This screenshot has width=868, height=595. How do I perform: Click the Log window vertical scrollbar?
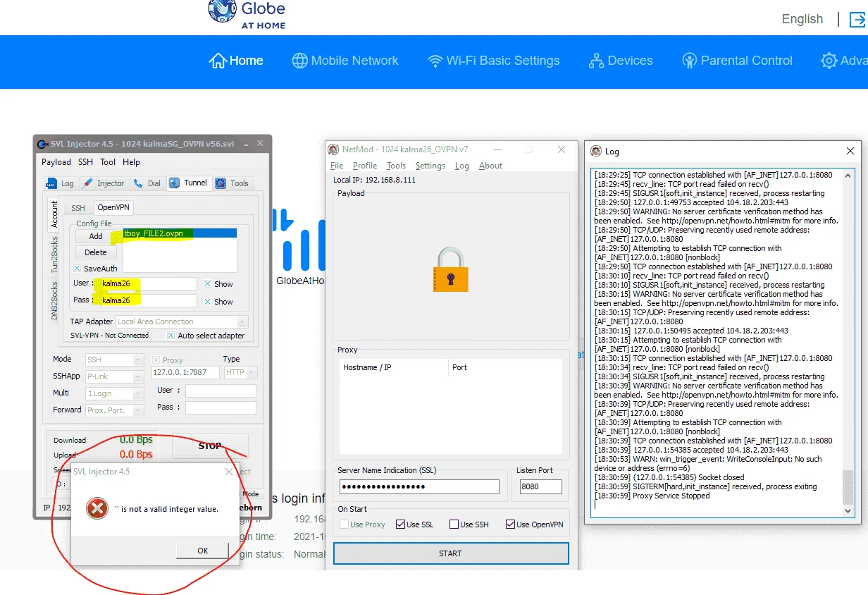click(x=848, y=342)
